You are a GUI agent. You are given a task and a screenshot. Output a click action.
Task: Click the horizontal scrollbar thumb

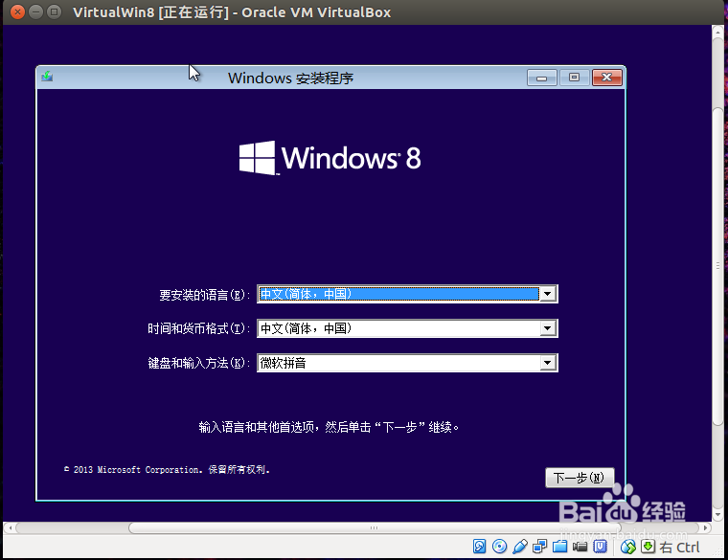[x=375, y=528]
